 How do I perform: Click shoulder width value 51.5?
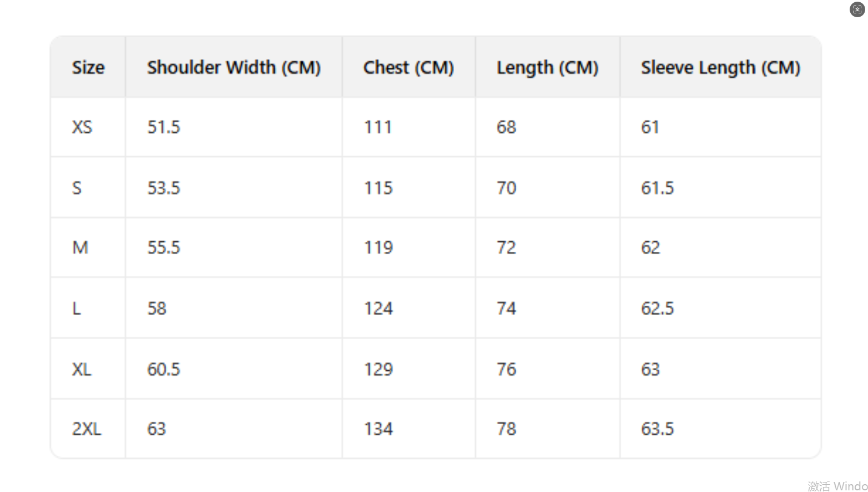(164, 127)
